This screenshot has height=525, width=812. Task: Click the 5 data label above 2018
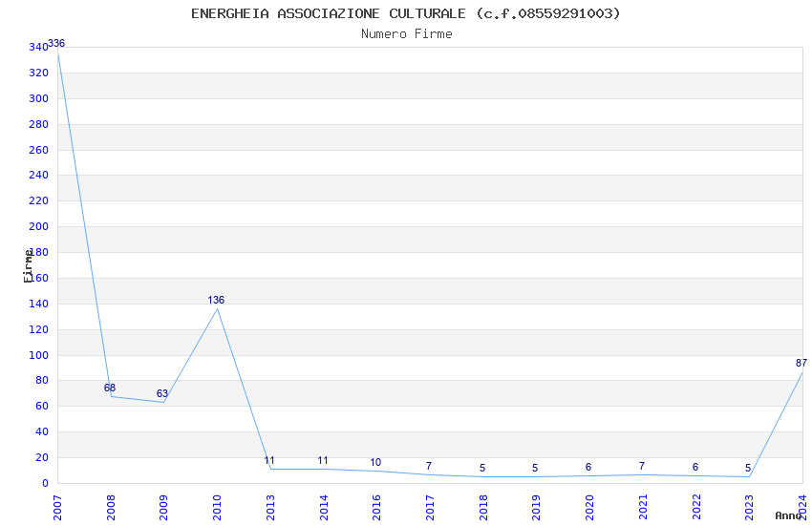coord(482,468)
